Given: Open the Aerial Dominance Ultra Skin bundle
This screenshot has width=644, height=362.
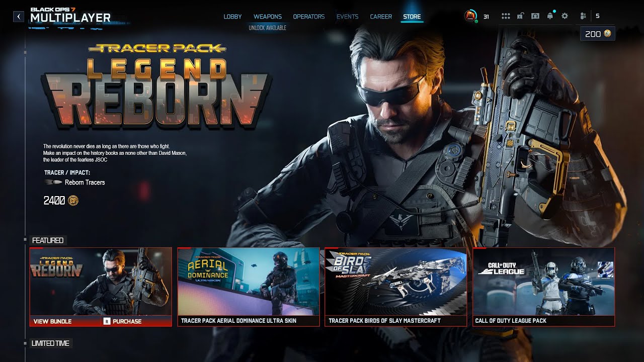Looking at the screenshot, I should 248,287.
